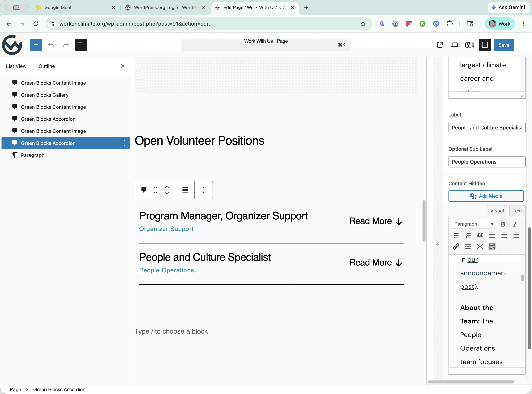Open the Work profile menu
Viewport: 532px width, 394px height.
[x=500, y=24]
